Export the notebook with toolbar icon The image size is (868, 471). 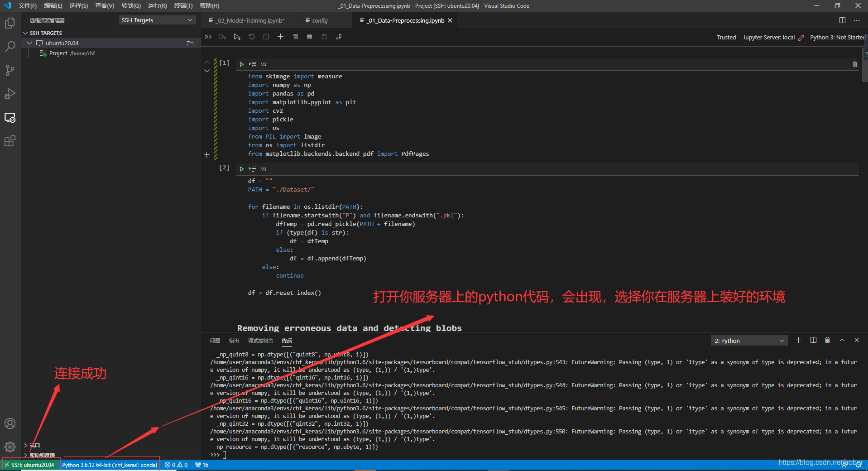pyautogui.click(x=339, y=37)
